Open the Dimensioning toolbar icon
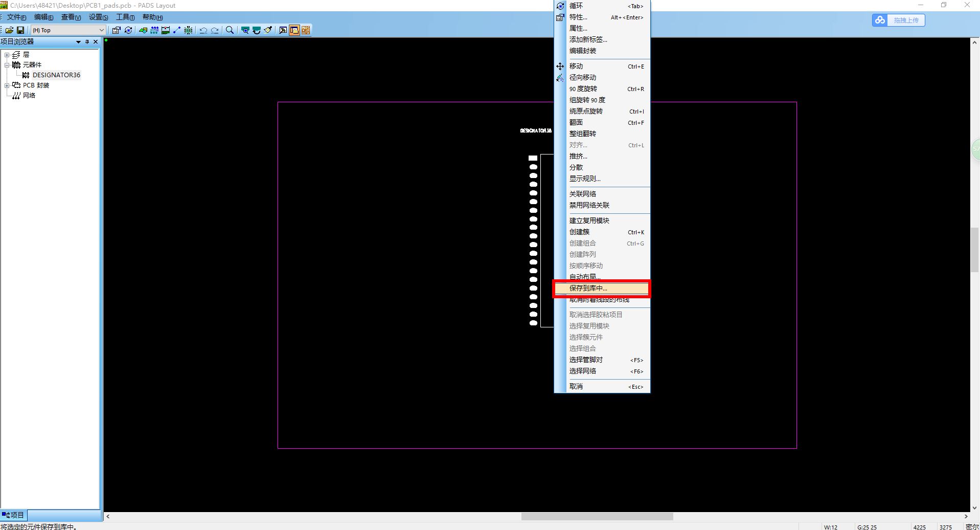 (x=166, y=30)
